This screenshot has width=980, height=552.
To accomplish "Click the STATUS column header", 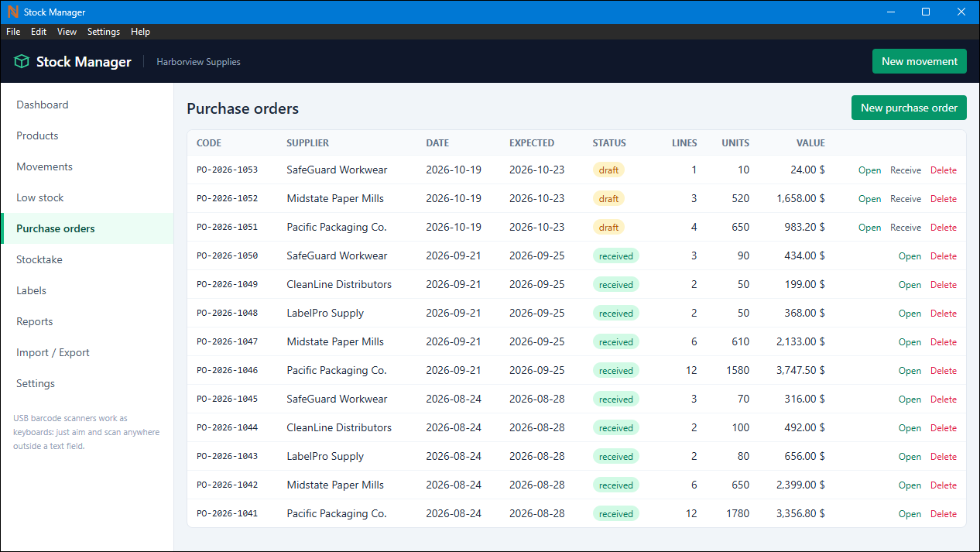I will (609, 143).
